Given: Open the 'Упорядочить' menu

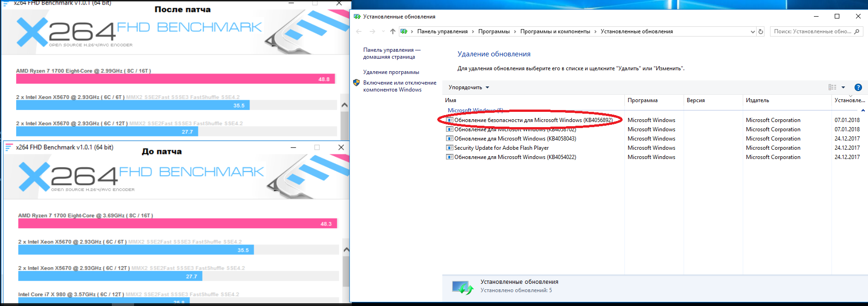Looking at the screenshot, I should [469, 87].
